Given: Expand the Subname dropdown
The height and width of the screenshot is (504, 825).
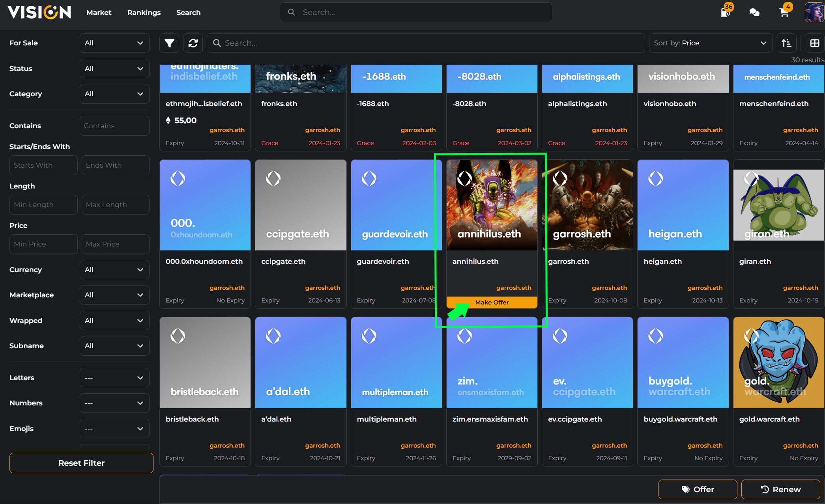Looking at the screenshot, I should 114,346.
